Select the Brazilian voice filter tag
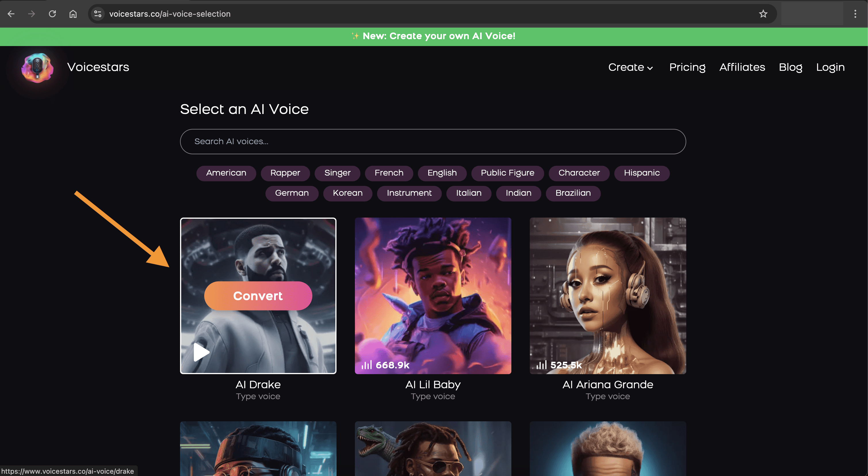 pos(573,193)
